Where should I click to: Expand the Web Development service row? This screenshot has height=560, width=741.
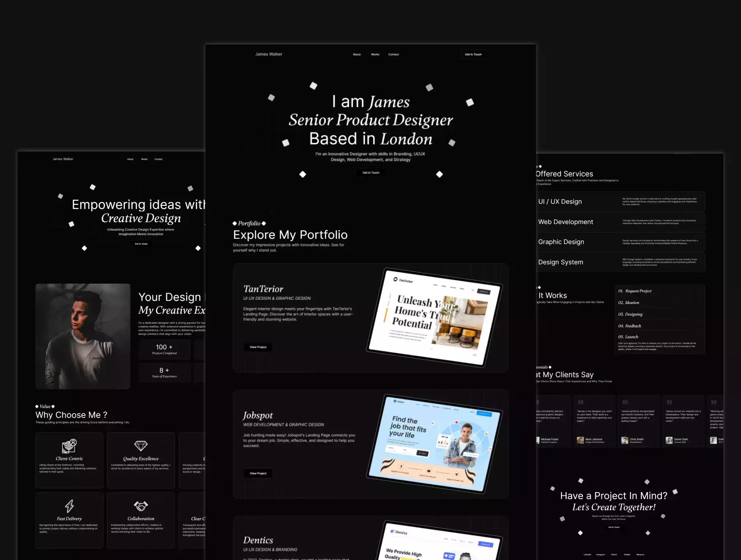tap(620, 222)
